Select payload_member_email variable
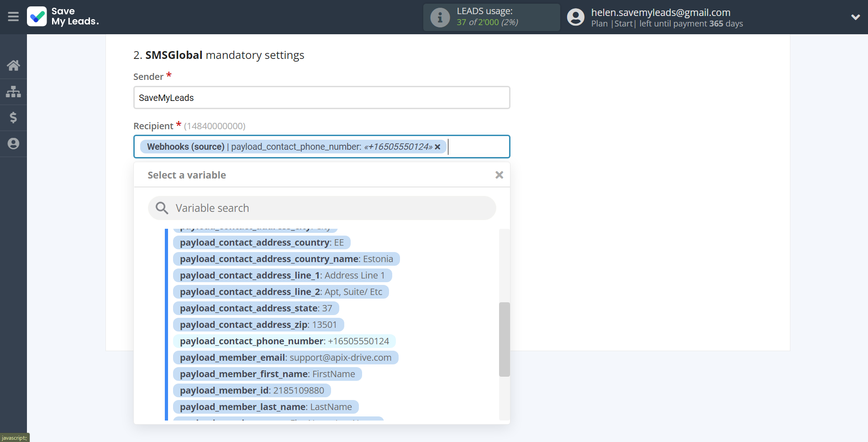The height and width of the screenshot is (442, 868). click(285, 358)
